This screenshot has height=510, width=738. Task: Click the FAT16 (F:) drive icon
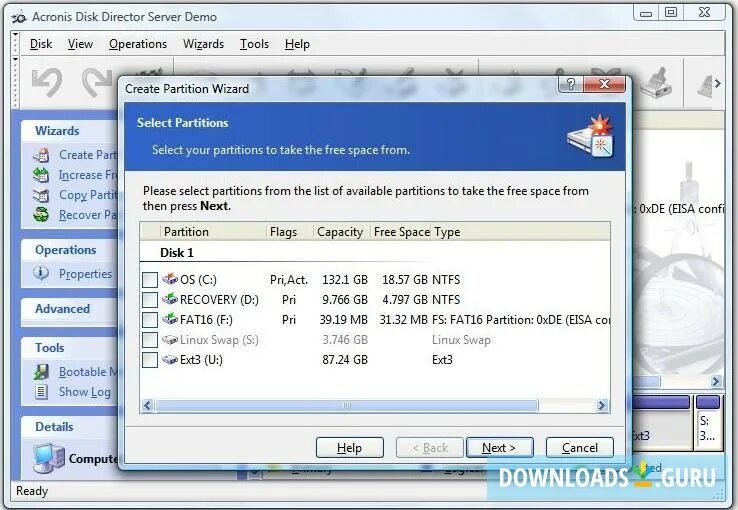tap(169, 319)
